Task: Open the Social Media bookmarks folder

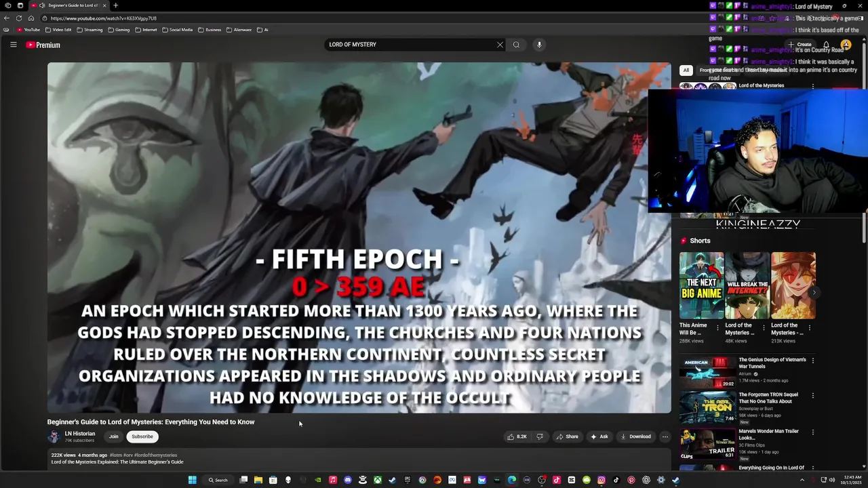Action: tap(178, 30)
